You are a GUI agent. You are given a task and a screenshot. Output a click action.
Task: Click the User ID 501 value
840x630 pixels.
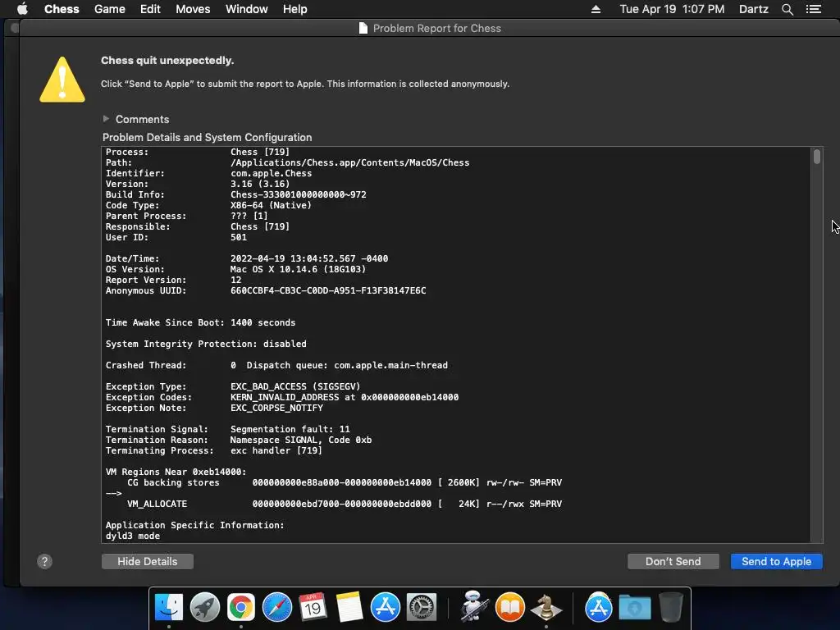pyautogui.click(x=239, y=237)
